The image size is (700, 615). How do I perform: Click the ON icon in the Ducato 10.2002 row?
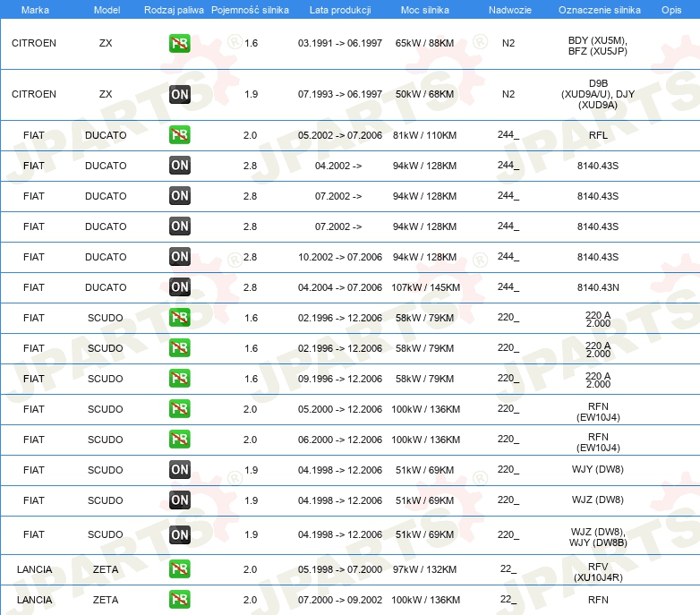[180, 257]
